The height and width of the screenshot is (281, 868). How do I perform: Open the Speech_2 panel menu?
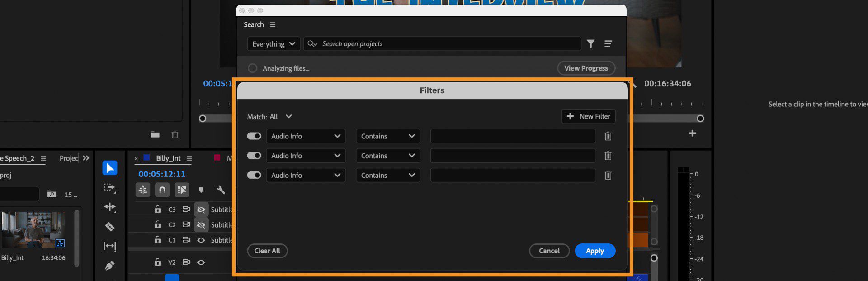coord(43,158)
